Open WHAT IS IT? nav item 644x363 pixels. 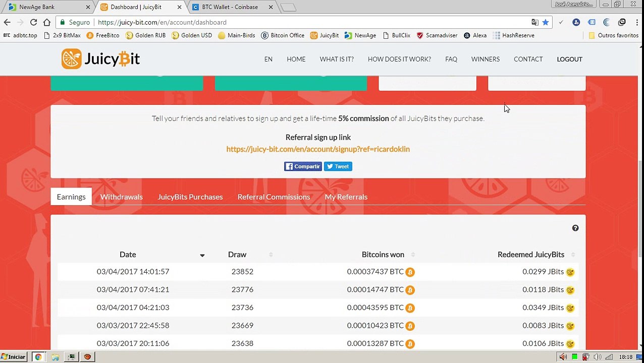click(337, 59)
